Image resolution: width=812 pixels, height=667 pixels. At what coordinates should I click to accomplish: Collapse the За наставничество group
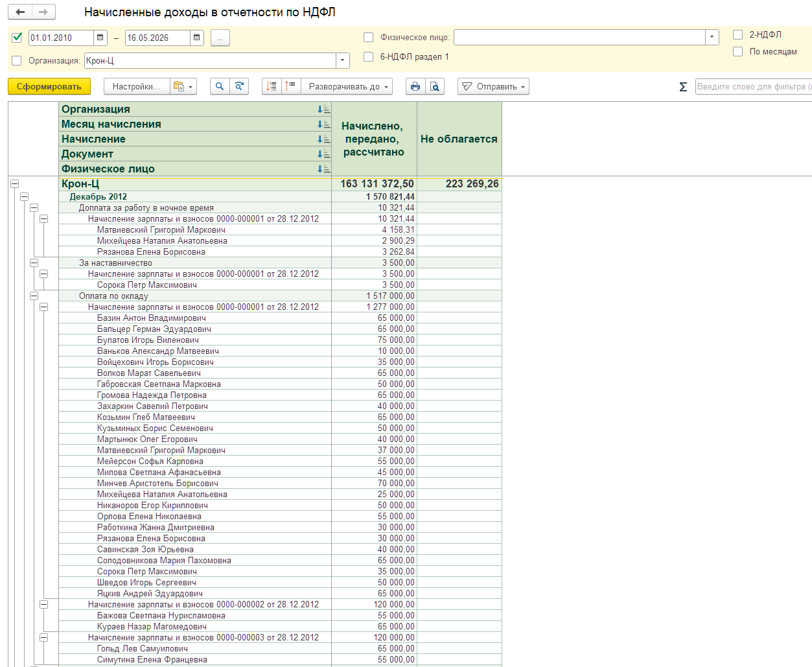(x=34, y=263)
